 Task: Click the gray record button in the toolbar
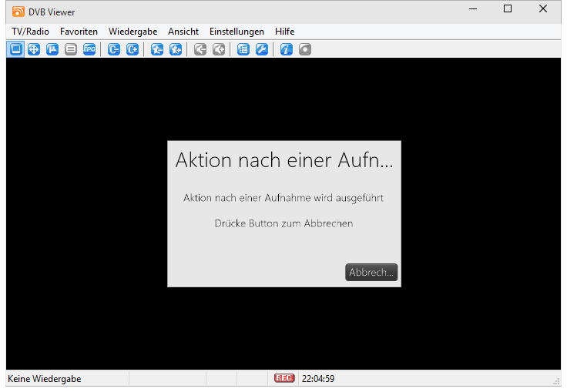[305, 49]
